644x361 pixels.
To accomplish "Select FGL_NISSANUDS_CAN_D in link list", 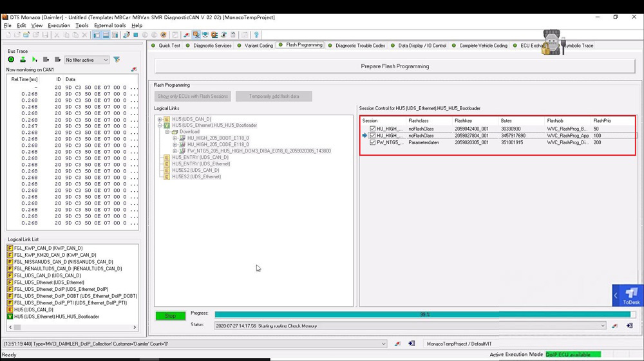I will [x=64, y=262].
